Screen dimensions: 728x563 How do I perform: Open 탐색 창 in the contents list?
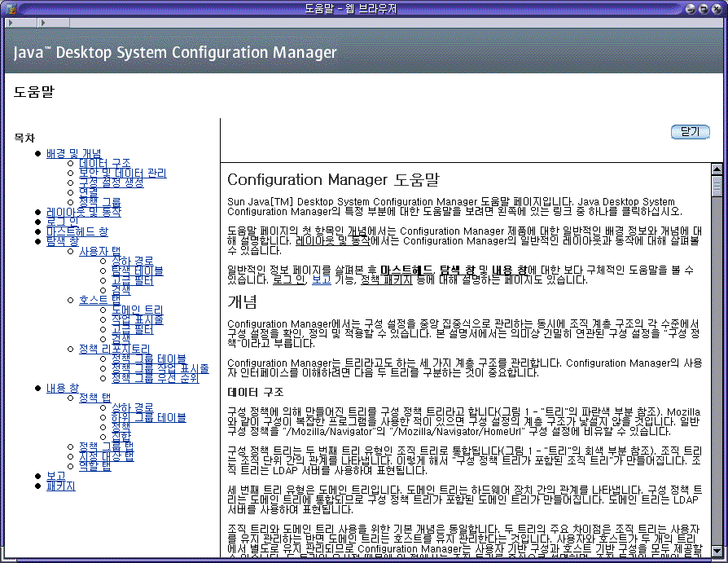[x=62, y=241]
